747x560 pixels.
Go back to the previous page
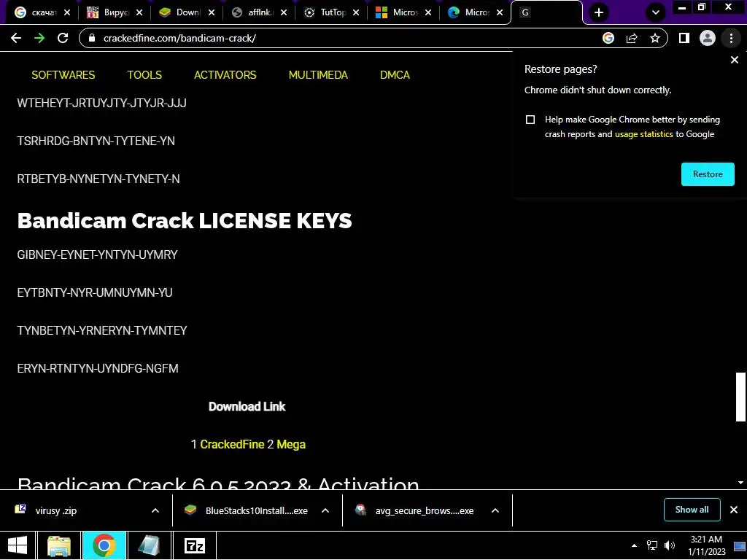(x=16, y=38)
